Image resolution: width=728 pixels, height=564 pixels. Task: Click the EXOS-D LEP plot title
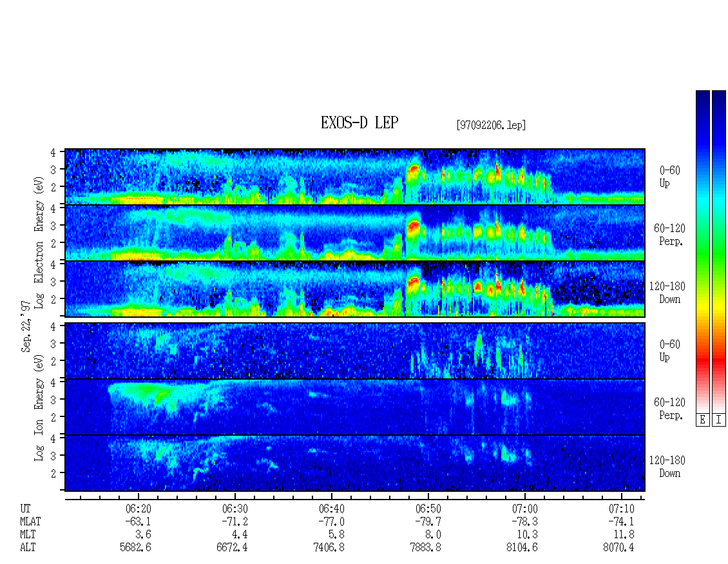(x=359, y=122)
